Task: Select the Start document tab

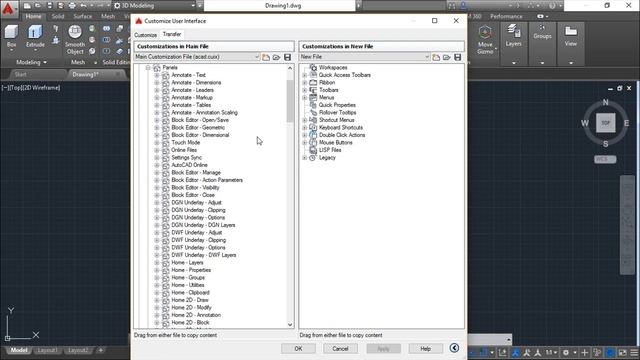Action: tap(20, 74)
